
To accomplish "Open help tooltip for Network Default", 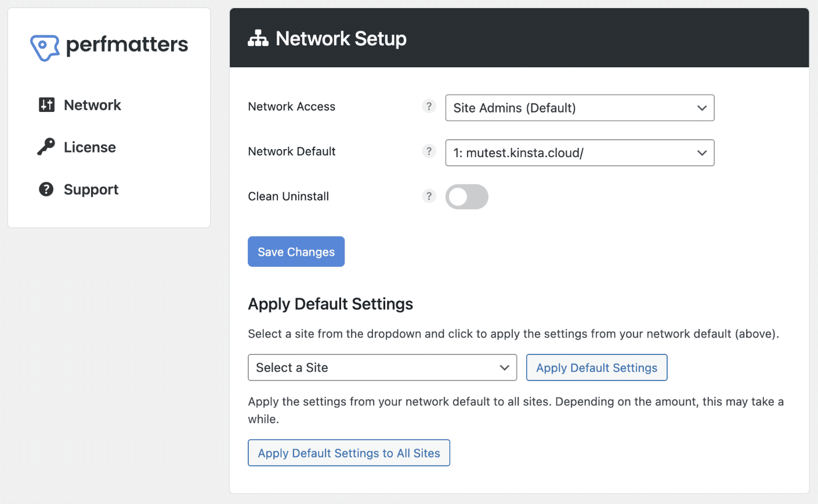I will 429,151.
